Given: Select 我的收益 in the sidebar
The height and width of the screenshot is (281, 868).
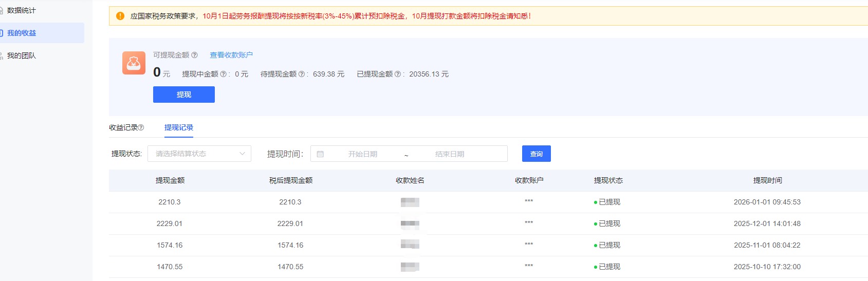Looking at the screenshot, I should 22,33.
